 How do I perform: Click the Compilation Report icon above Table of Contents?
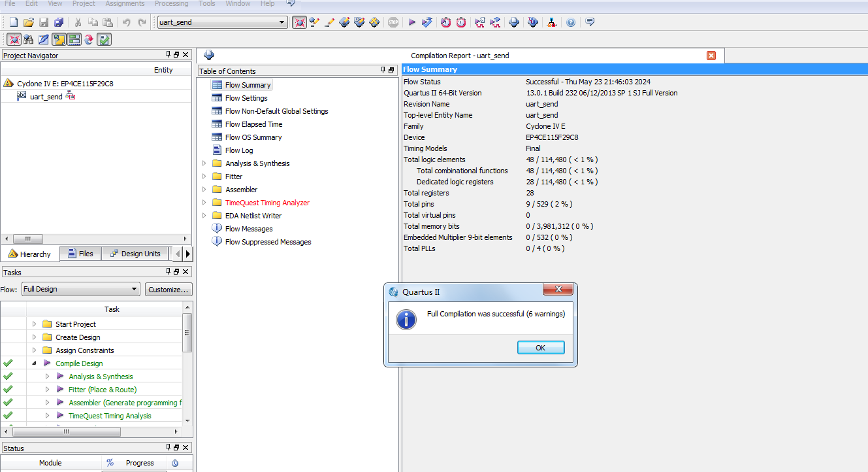209,55
